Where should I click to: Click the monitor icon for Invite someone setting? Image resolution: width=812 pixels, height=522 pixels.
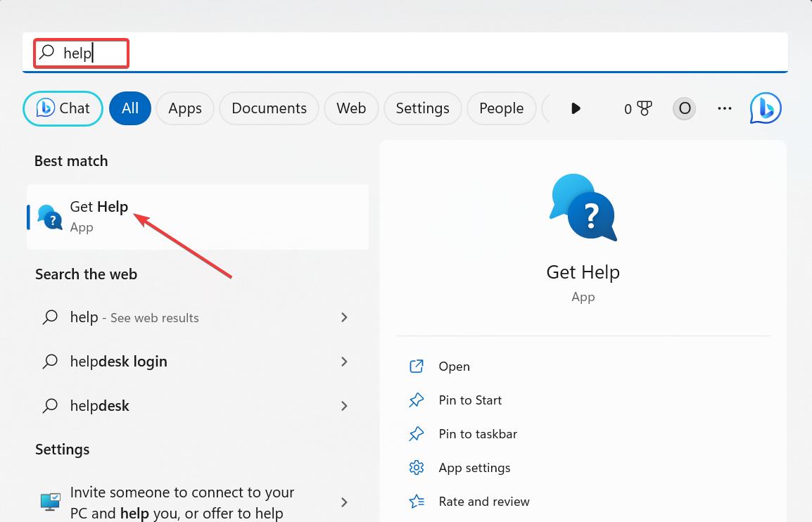point(51,502)
